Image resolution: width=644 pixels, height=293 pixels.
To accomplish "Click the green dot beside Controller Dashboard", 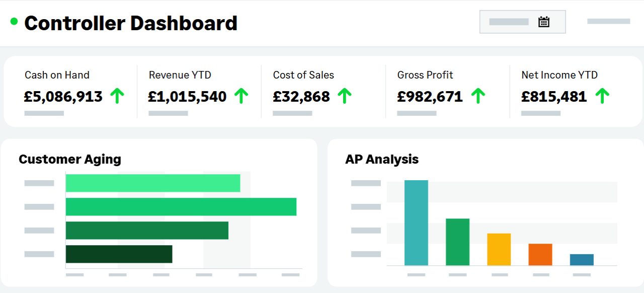I will (x=14, y=21).
